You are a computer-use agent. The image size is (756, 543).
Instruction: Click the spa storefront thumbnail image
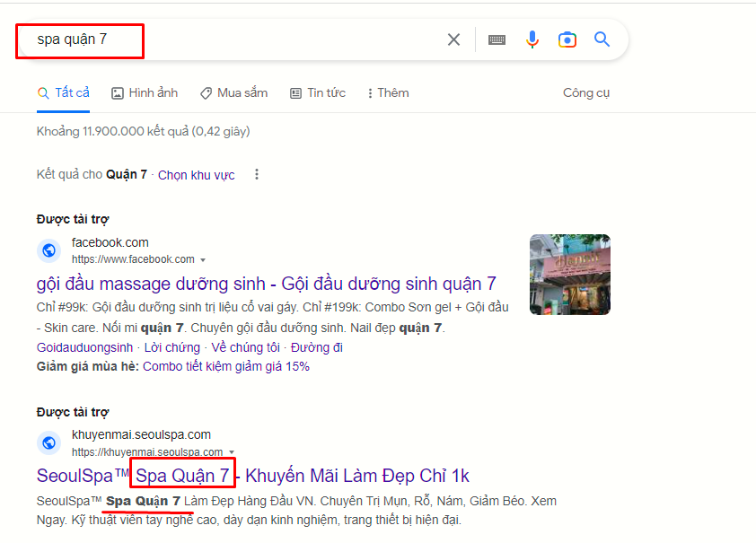click(x=569, y=274)
